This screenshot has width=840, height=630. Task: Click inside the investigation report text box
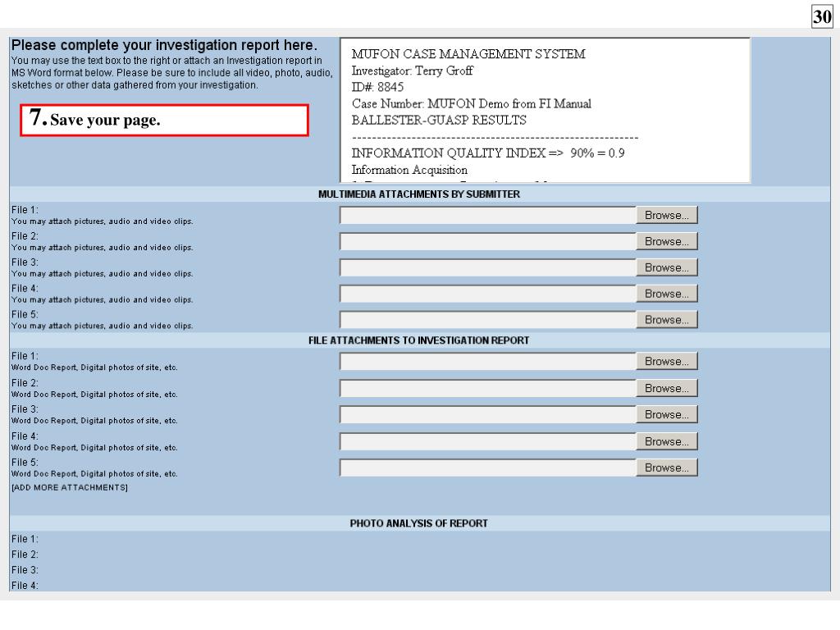(x=545, y=111)
